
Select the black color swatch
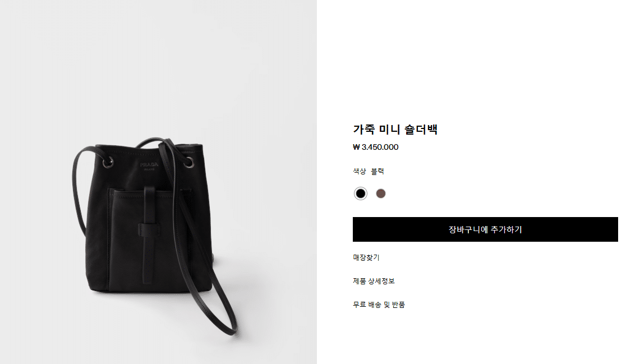[x=361, y=193]
